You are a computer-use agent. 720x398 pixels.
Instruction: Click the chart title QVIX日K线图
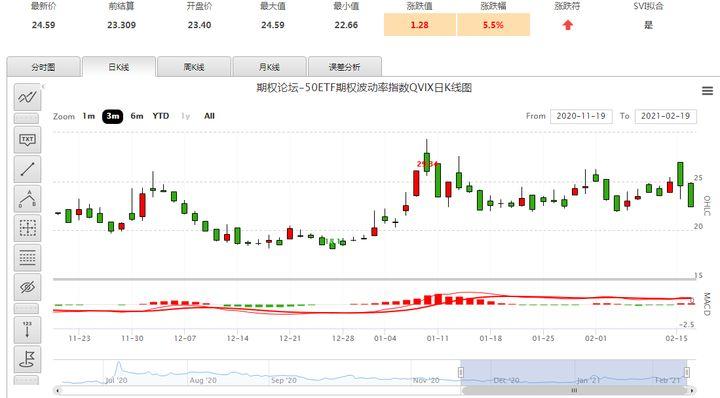(364, 88)
